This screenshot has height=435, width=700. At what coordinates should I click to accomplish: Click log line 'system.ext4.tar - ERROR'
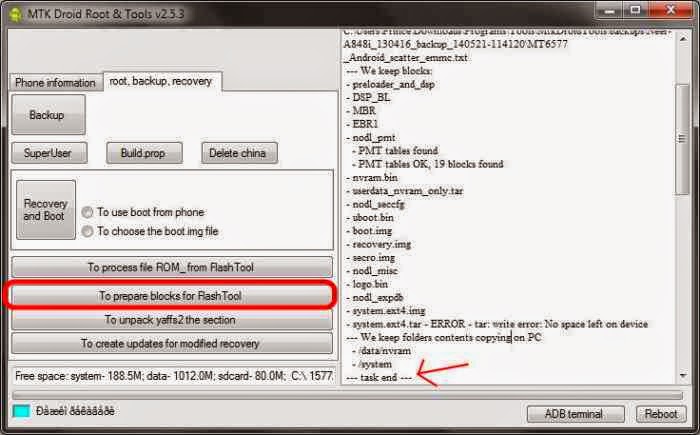pyautogui.click(x=497, y=324)
